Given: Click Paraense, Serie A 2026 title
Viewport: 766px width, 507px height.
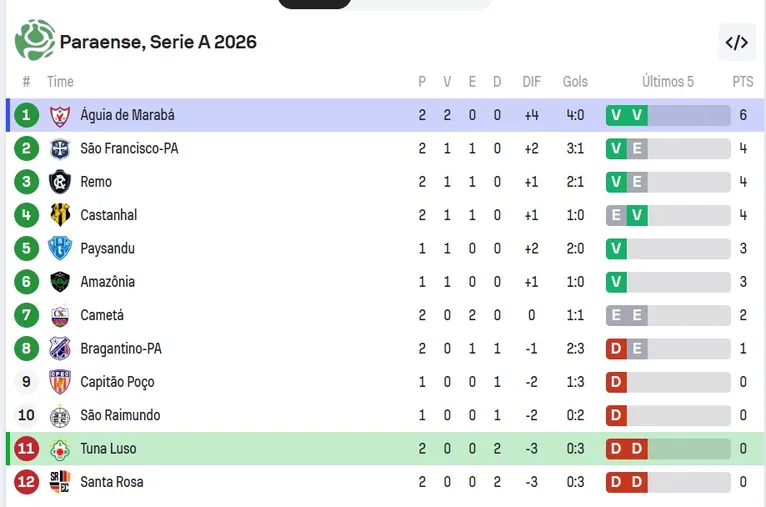Looking at the screenshot, I should point(158,42).
